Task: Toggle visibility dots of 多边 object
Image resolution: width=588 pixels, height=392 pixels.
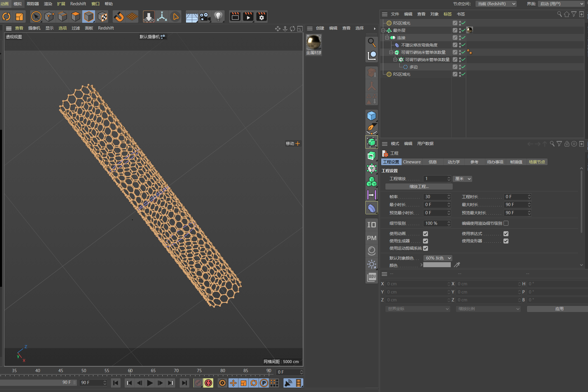Action: (x=460, y=67)
